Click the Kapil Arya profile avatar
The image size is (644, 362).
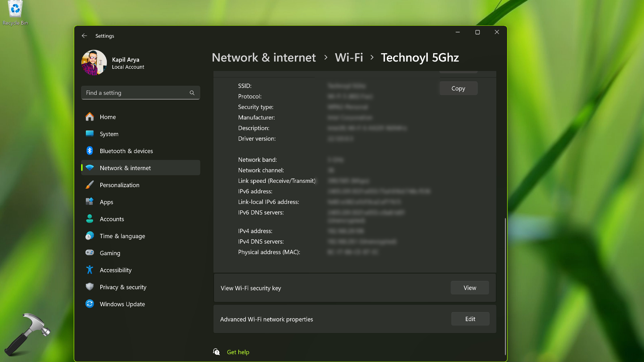click(x=94, y=62)
